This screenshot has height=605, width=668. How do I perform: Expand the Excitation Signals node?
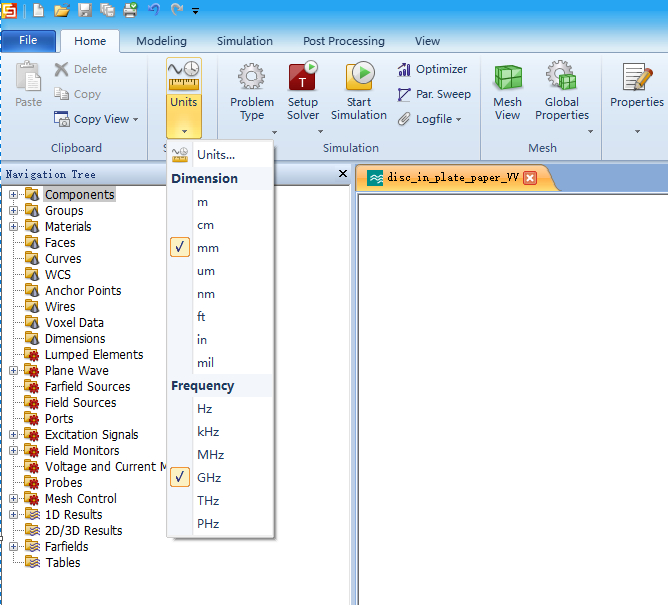[13, 435]
